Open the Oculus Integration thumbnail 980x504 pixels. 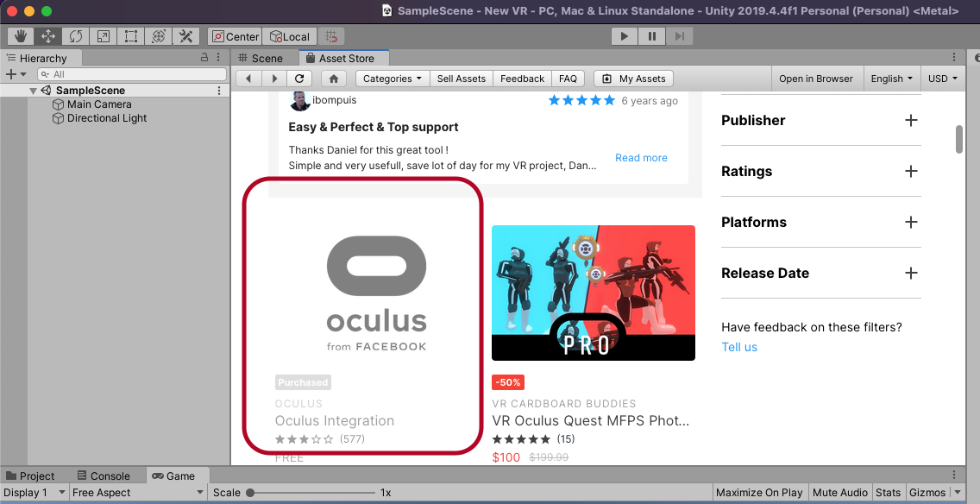click(x=376, y=293)
